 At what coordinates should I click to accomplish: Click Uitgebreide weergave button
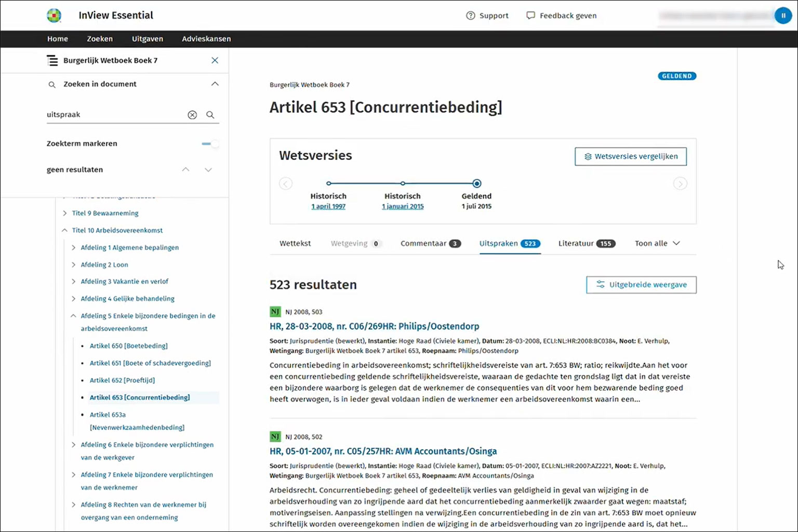click(642, 285)
